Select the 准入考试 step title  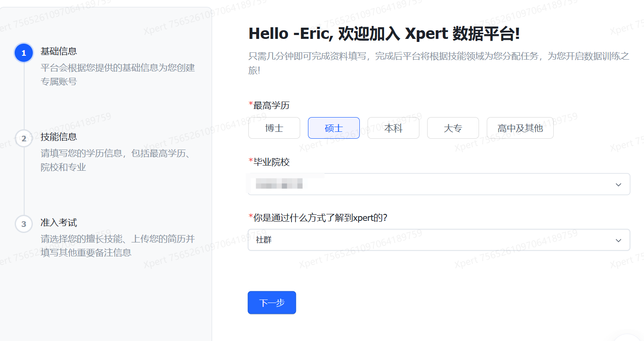(59, 223)
